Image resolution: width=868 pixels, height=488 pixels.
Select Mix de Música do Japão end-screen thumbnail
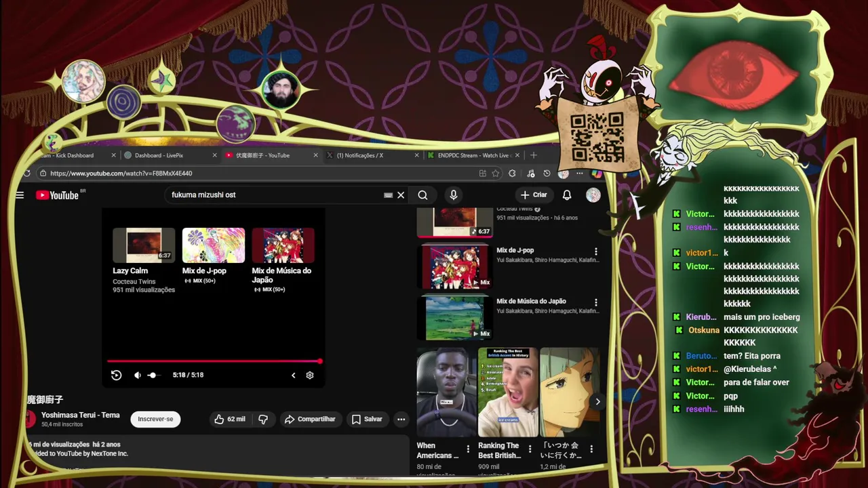[x=283, y=245]
